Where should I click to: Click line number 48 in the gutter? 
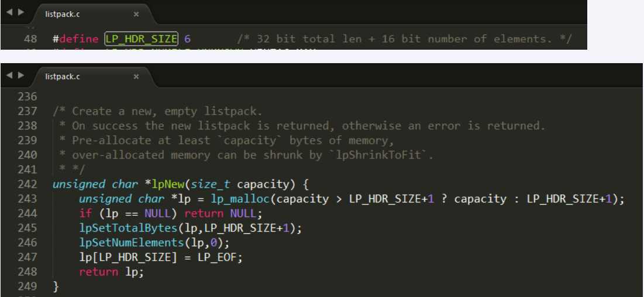(31, 39)
